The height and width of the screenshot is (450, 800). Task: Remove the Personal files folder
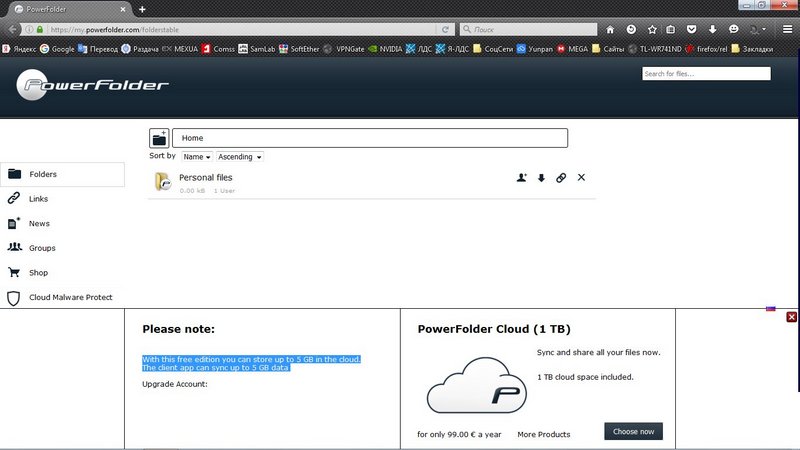(581, 178)
